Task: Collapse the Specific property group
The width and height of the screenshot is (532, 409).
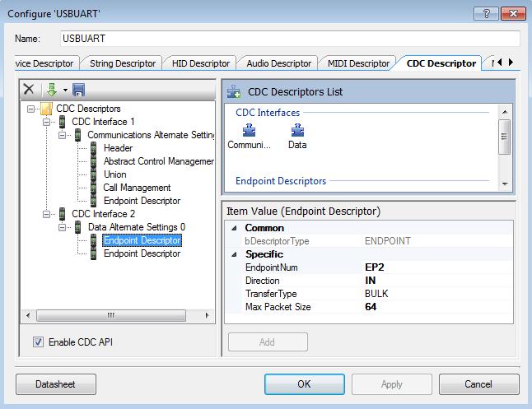Action: (234, 254)
